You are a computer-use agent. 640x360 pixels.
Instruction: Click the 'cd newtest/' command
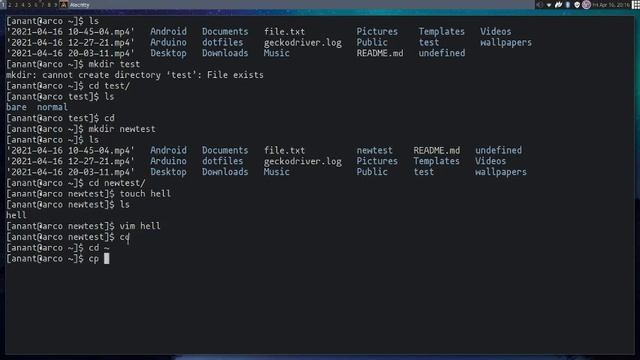pyautogui.click(x=117, y=183)
